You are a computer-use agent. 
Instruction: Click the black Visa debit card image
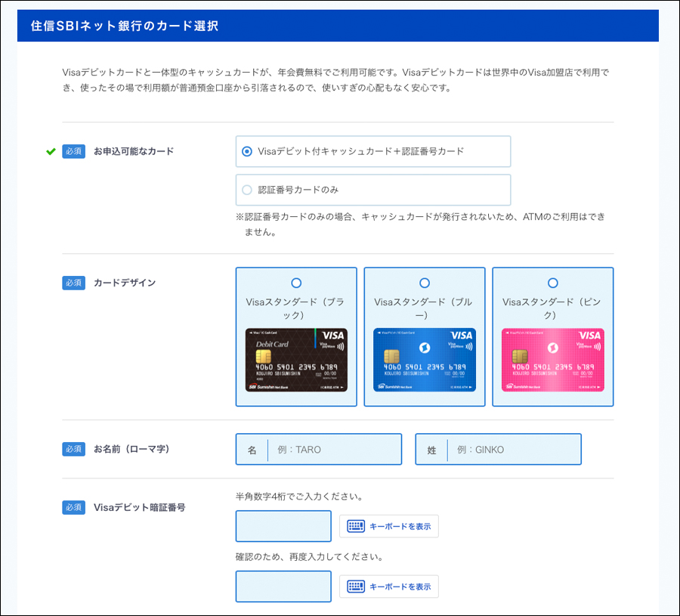coord(296,360)
